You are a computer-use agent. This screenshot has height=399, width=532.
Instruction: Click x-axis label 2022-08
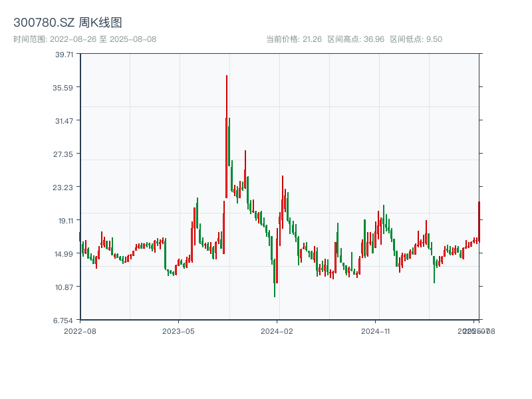[80, 331]
